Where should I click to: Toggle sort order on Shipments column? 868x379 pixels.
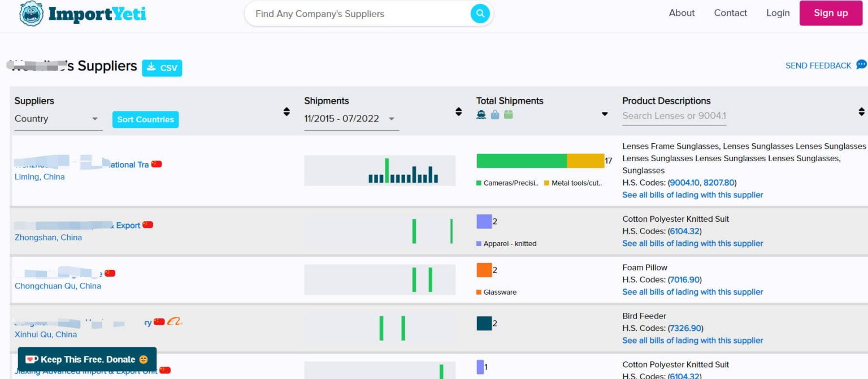[x=458, y=112]
